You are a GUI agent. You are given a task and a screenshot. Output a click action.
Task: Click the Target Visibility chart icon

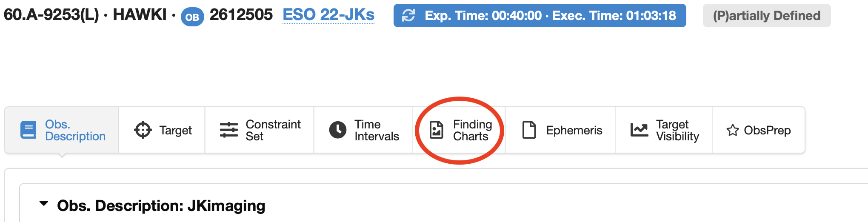point(639,130)
